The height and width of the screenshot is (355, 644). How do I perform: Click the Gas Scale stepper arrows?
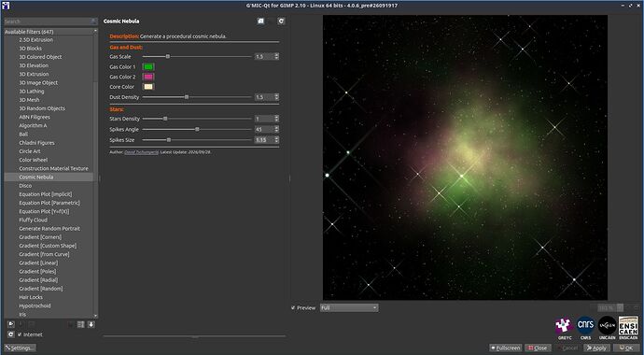[x=277, y=56]
